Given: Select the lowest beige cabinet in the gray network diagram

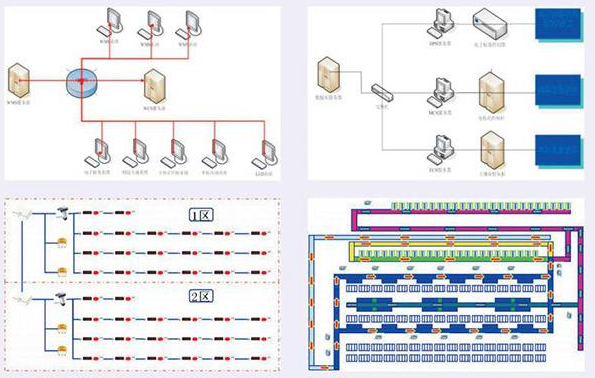Looking at the screenshot, I should click(x=493, y=150).
